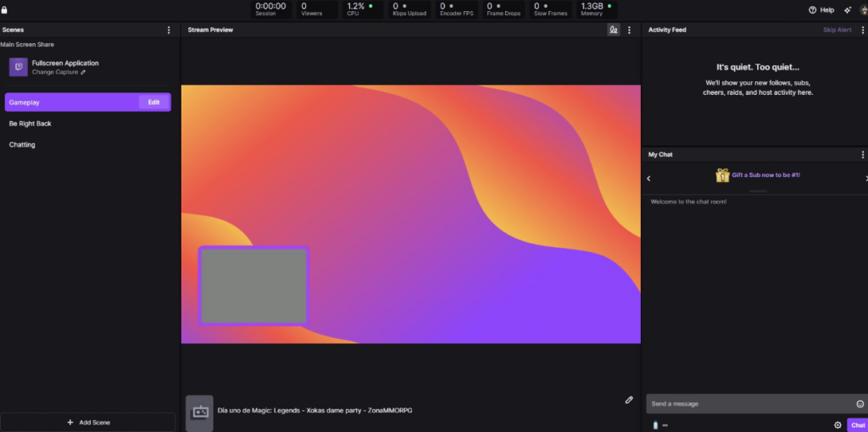
Task: Click the Twitch Fullscreen Application icon
Action: coord(19,67)
